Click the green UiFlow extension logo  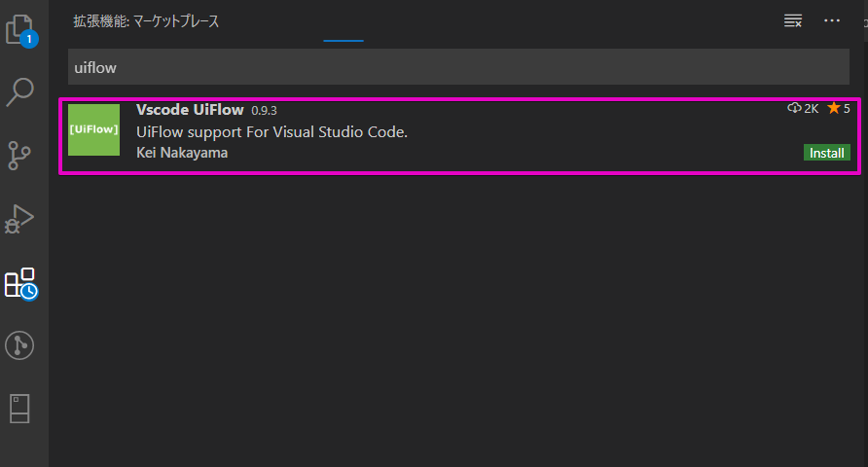pyautogui.click(x=93, y=129)
